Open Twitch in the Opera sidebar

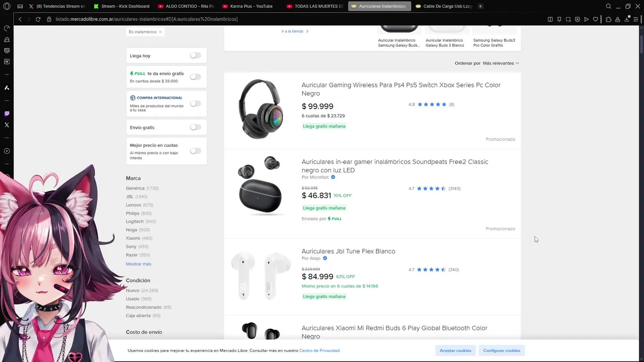click(x=7, y=114)
